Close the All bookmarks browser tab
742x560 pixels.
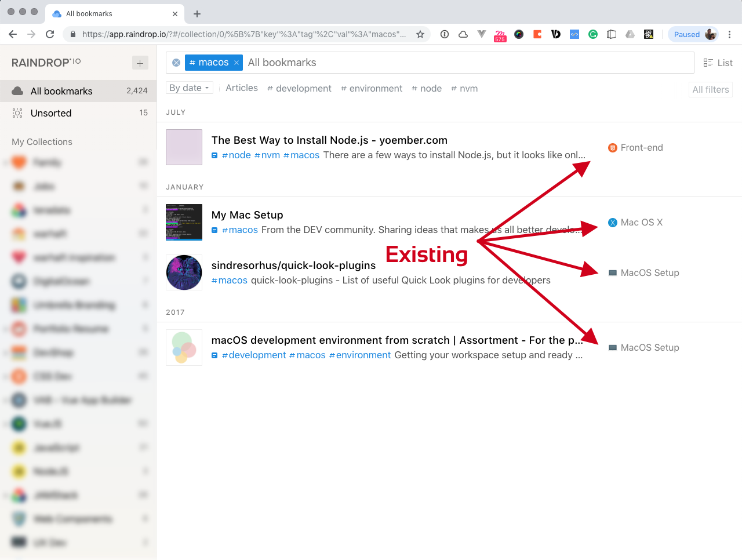coord(175,14)
